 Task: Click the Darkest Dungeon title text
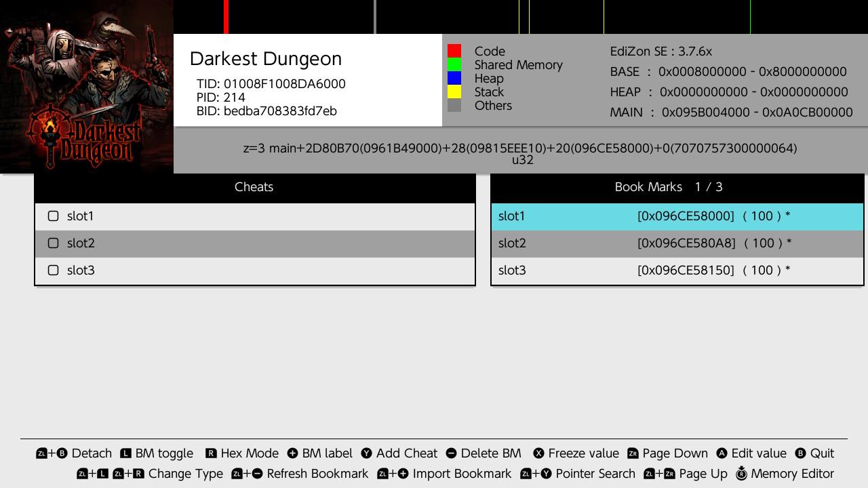[266, 59]
